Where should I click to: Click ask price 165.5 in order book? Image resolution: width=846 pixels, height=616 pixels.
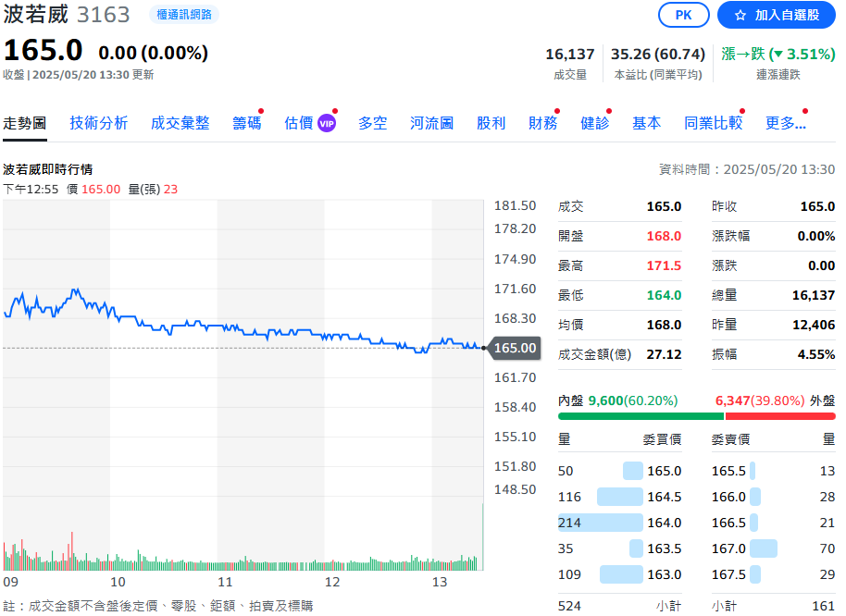tap(728, 471)
